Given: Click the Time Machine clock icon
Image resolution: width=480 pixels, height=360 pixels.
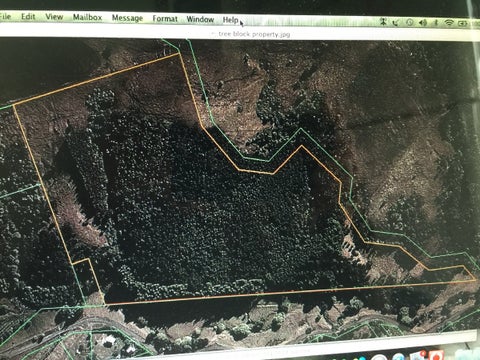Looking at the screenshot, I should [410, 22].
